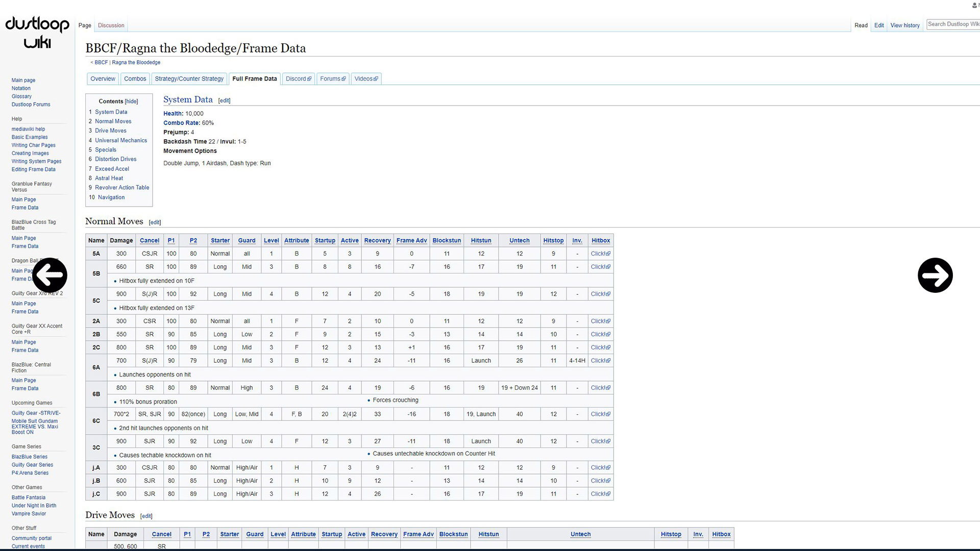Click the Guard header in Normal Moves
The width and height of the screenshot is (980, 551).
[247, 240]
